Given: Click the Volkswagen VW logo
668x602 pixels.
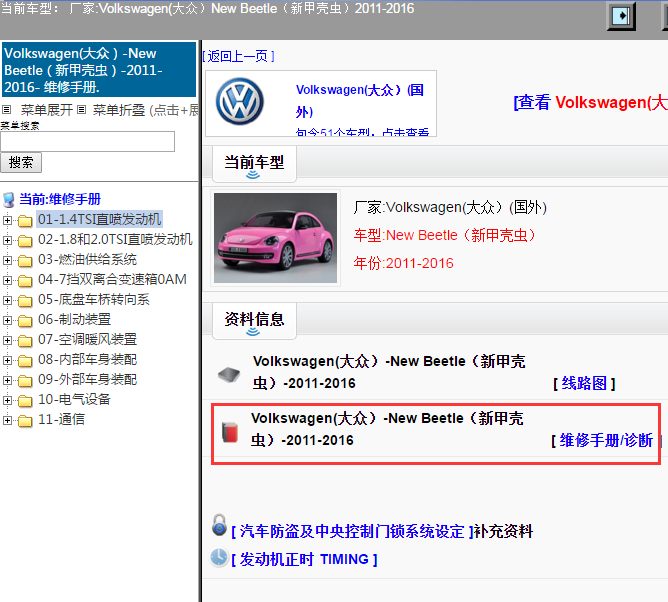Looking at the screenshot, I should [239, 101].
